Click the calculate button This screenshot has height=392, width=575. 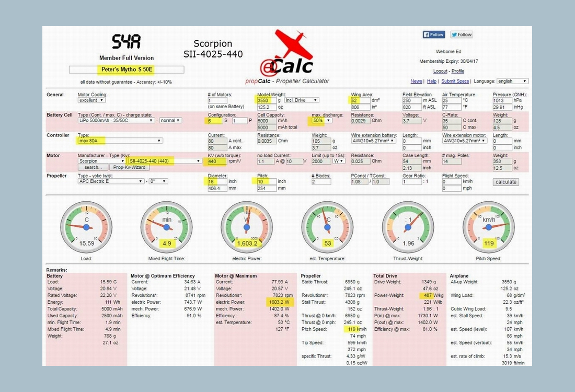(505, 182)
